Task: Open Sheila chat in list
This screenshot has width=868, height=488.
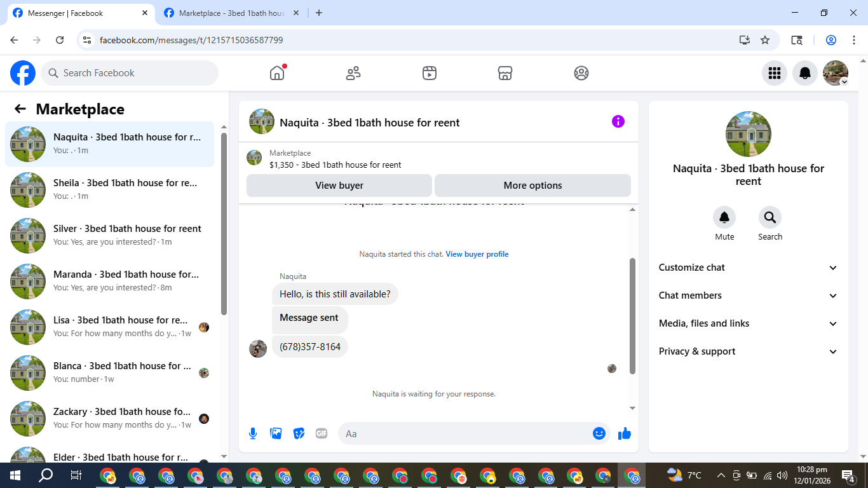Action: tap(110, 190)
